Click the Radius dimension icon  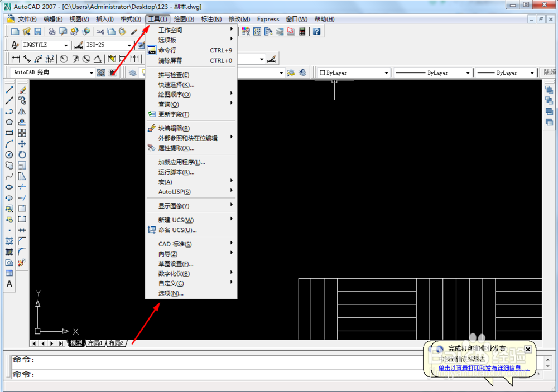(64, 59)
